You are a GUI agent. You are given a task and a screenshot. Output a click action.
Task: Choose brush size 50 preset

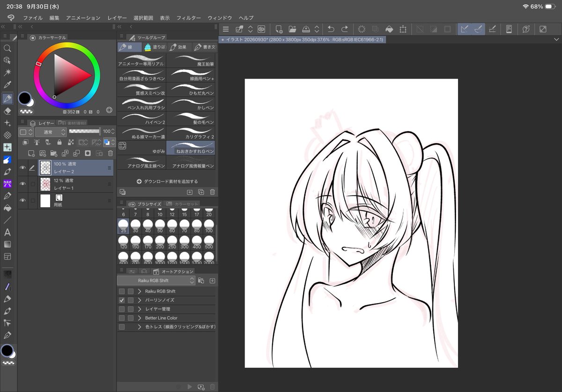point(160,226)
